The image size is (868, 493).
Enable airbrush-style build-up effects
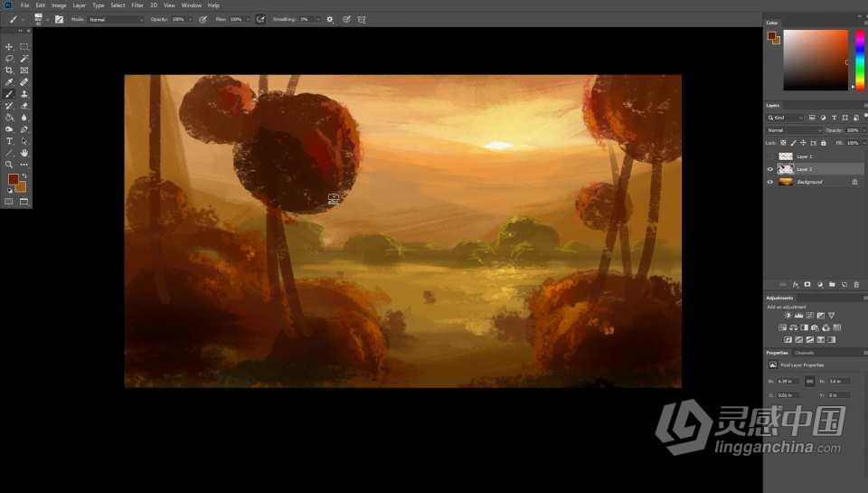(x=260, y=19)
